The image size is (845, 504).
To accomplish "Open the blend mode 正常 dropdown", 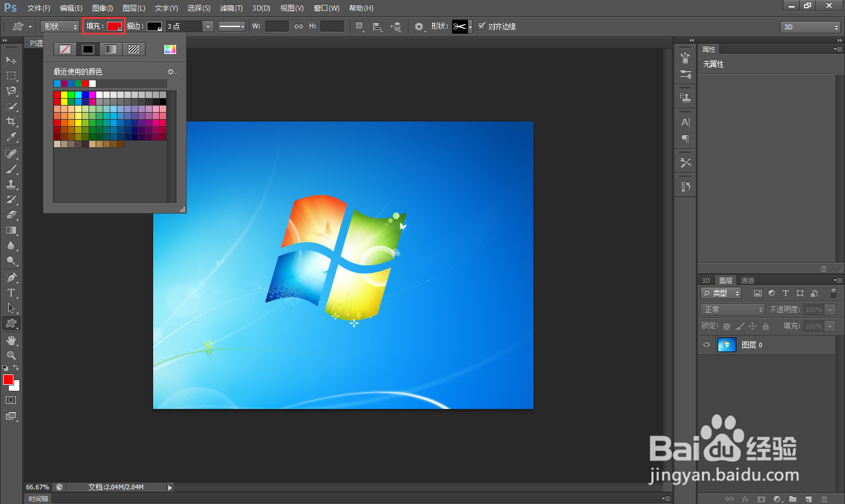I will (x=733, y=310).
